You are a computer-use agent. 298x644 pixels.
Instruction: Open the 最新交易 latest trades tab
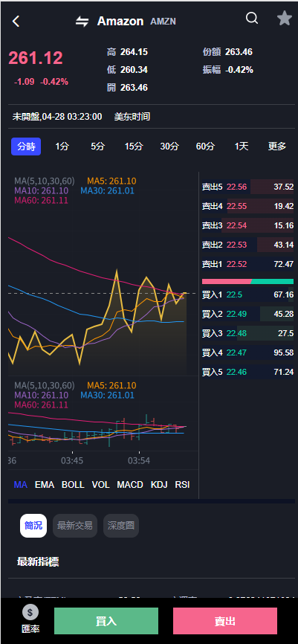click(75, 526)
